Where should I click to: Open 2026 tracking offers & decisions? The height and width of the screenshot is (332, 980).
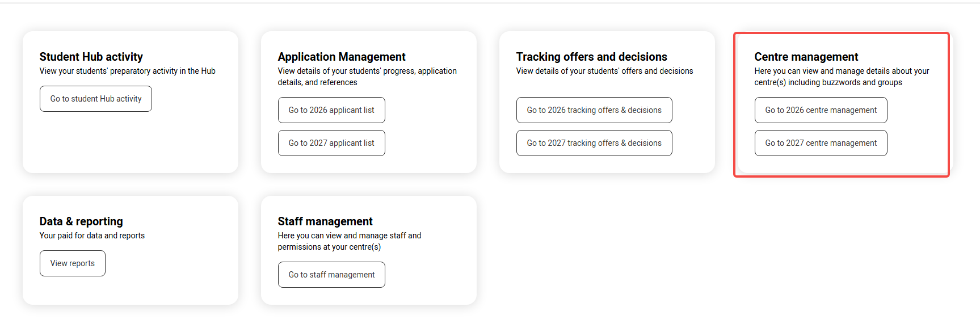(594, 110)
